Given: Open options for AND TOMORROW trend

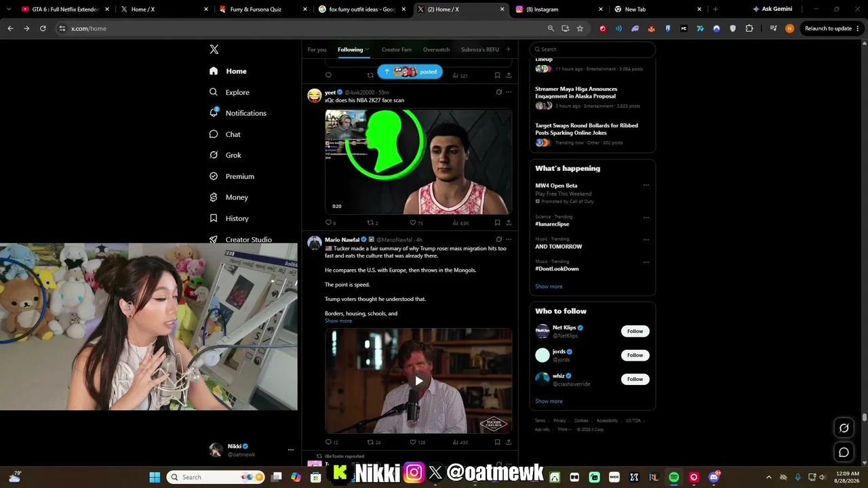Looking at the screenshot, I should coord(646,240).
